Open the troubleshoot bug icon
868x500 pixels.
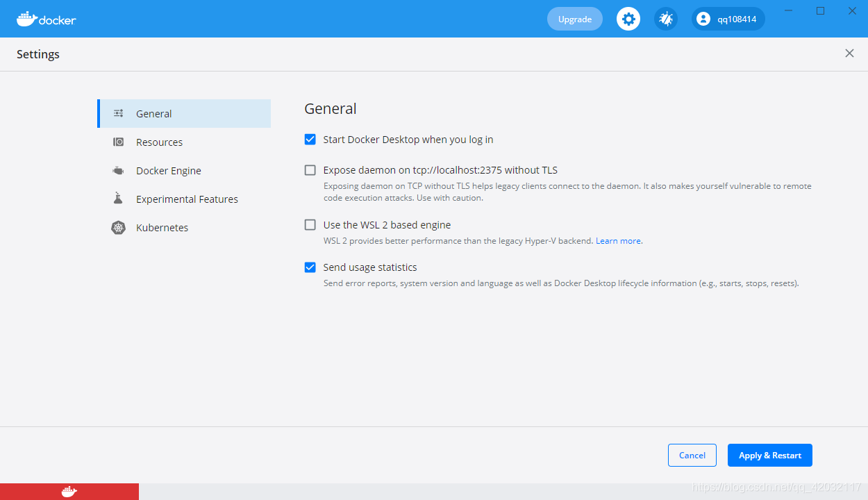pos(666,19)
